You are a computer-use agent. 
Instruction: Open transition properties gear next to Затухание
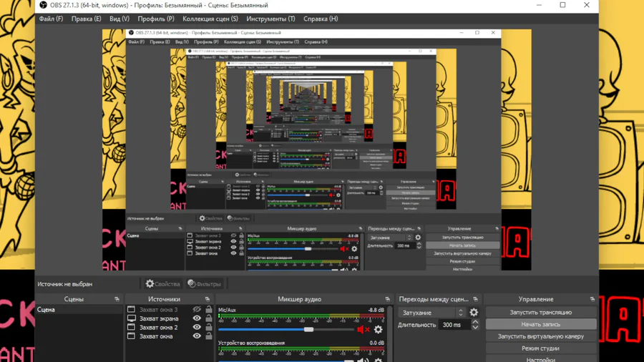point(474,313)
